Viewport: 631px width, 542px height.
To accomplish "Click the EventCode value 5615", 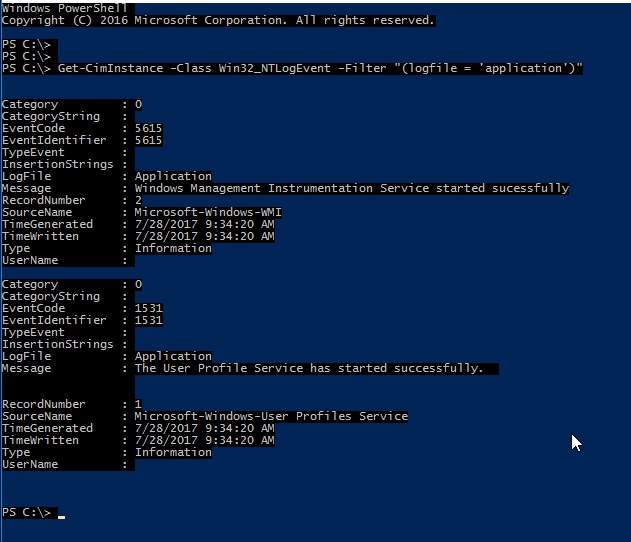I will click(x=148, y=128).
